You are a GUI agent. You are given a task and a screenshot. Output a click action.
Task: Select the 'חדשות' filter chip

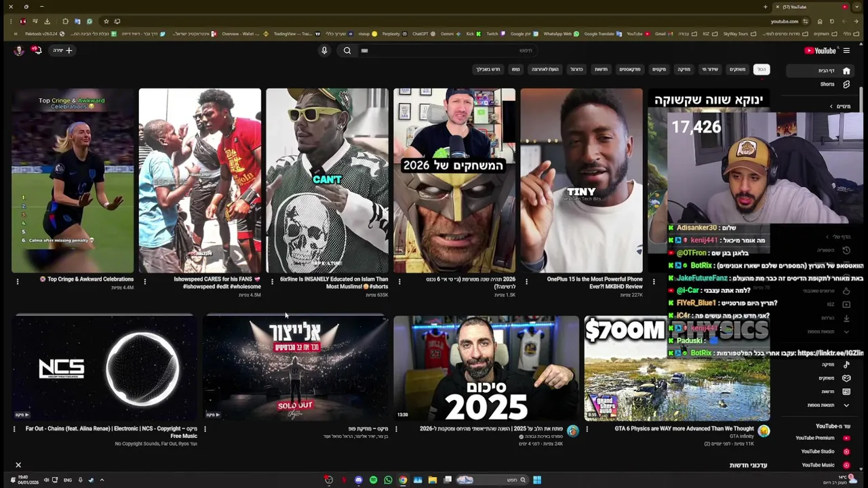coord(601,69)
